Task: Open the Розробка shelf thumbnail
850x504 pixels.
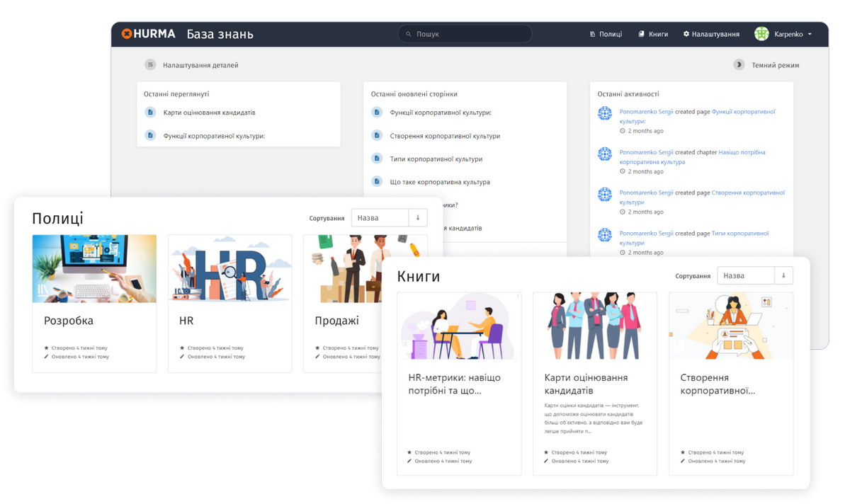Action: pos(94,269)
